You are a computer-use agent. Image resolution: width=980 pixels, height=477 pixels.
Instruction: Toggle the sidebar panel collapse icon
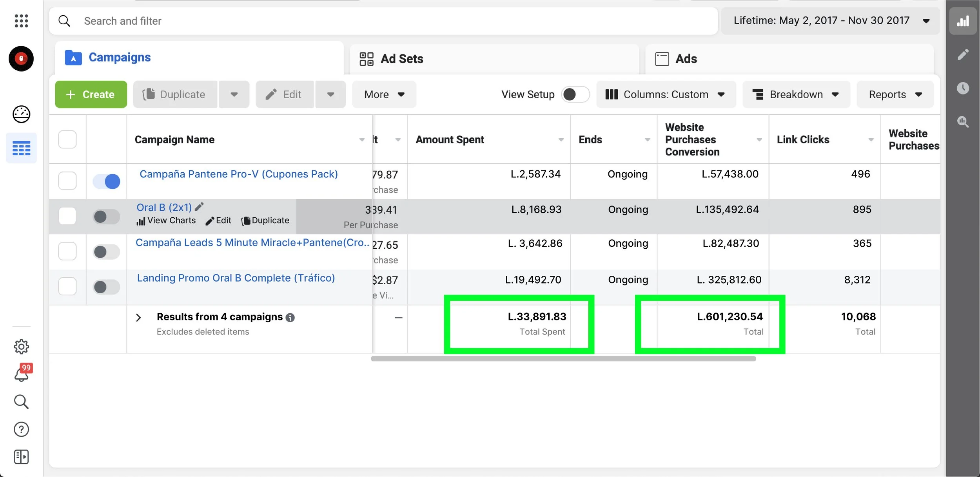pyautogui.click(x=21, y=457)
